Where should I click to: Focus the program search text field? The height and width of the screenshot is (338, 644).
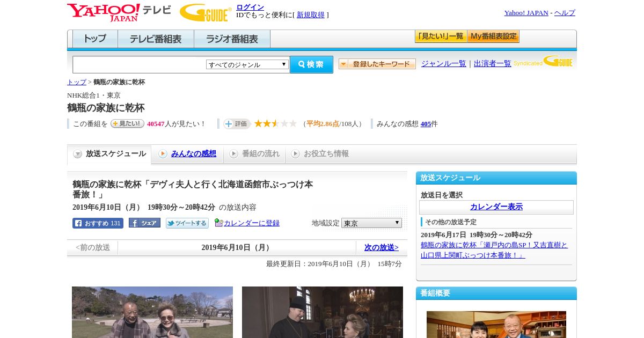[x=140, y=64]
